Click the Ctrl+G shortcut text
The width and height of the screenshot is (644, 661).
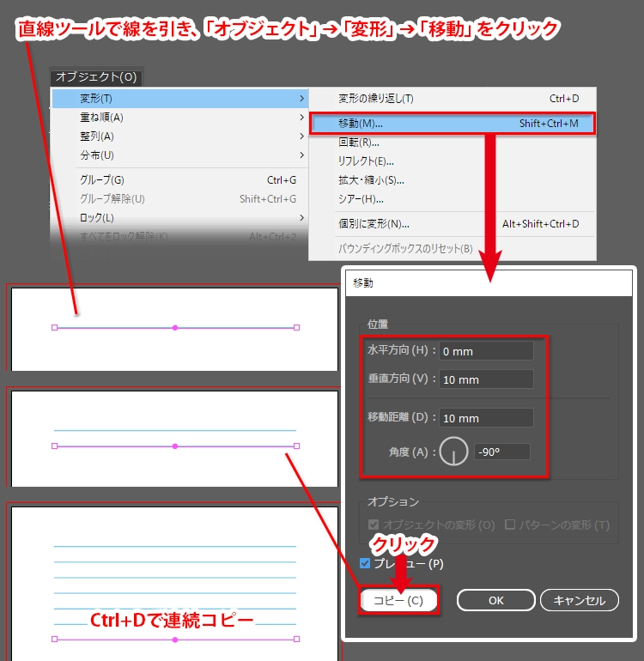(282, 180)
